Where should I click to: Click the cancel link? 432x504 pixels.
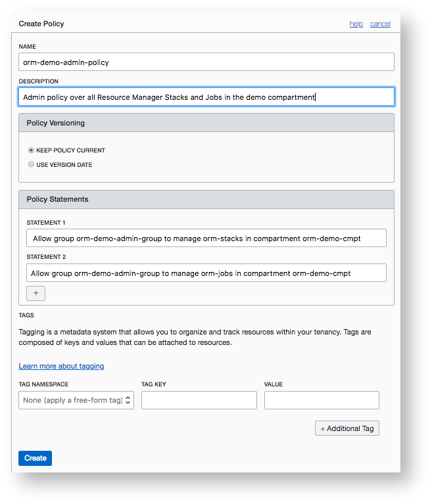point(380,24)
